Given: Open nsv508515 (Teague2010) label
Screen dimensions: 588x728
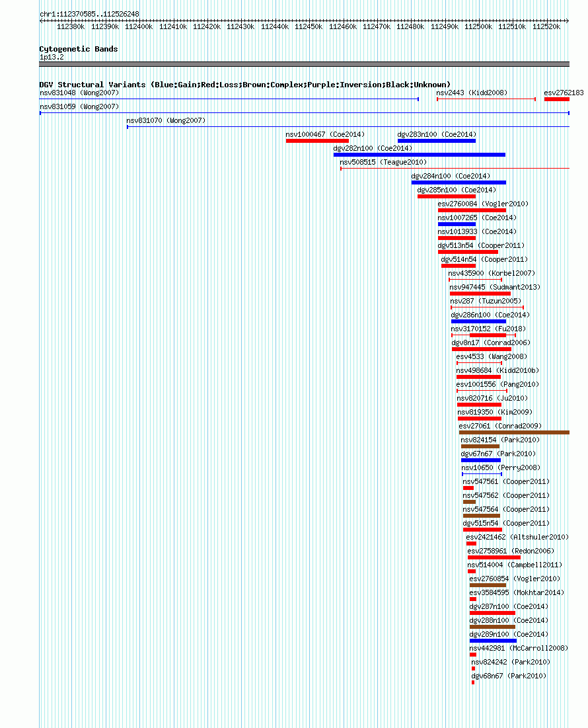Looking at the screenshot, I should pyautogui.click(x=383, y=162).
